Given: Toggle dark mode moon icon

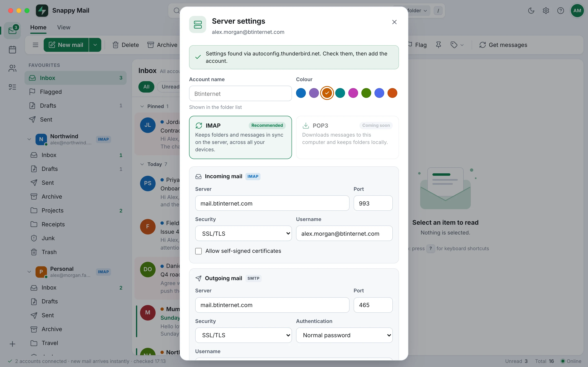Looking at the screenshot, I should [x=531, y=10].
